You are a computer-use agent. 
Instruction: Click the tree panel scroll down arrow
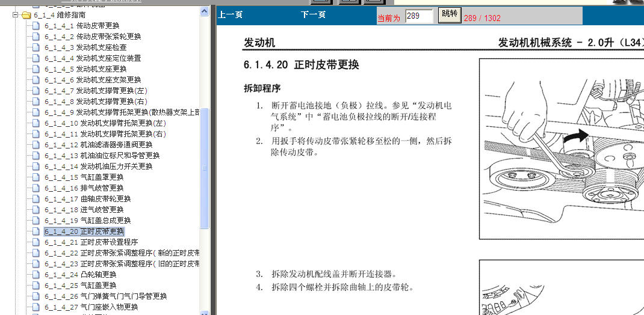(x=204, y=313)
